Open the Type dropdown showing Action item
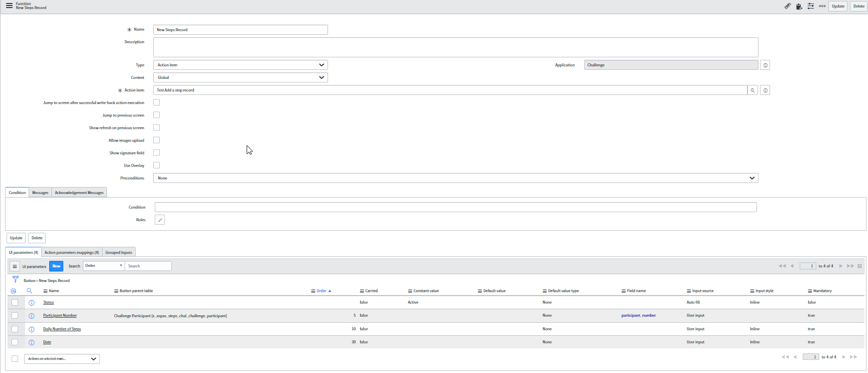The height and width of the screenshot is (373, 868). [241, 65]
